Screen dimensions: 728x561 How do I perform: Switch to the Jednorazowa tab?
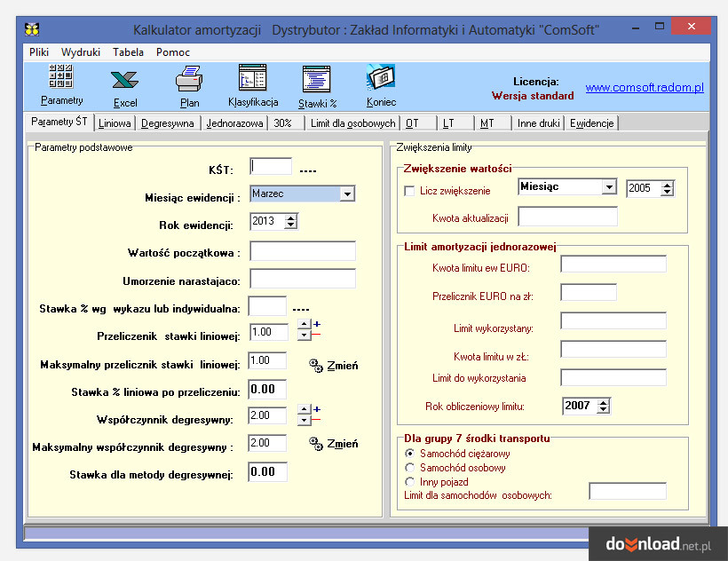tap(235, 123)
